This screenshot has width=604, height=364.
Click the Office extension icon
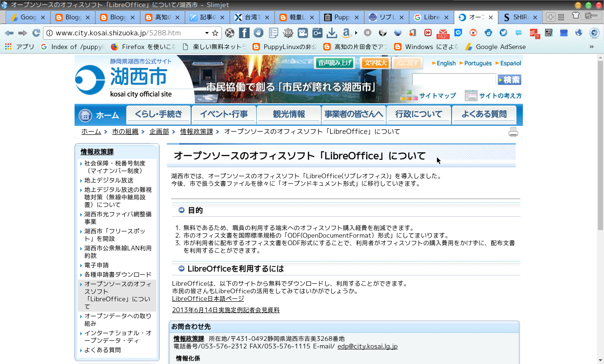coord(412,33)
